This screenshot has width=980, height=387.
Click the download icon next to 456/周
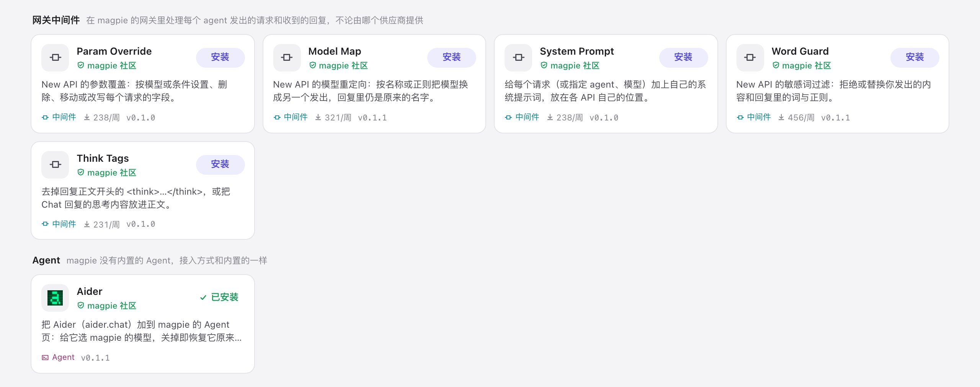(781, 117)
